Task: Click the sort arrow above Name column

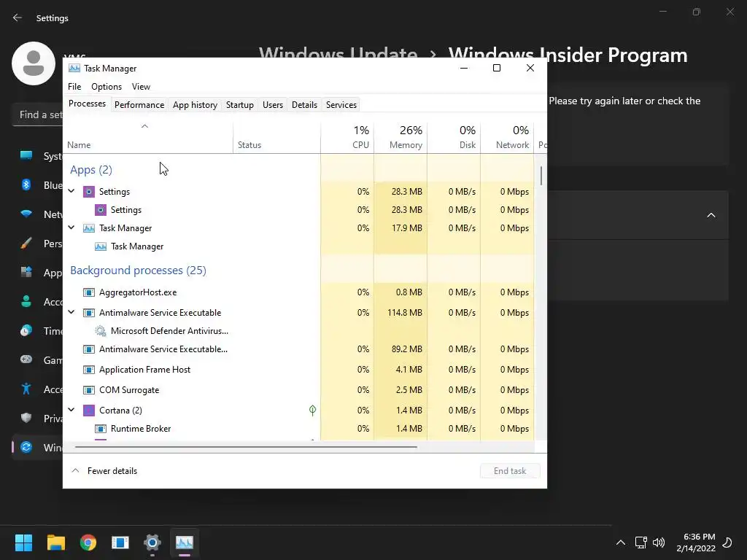Action: (x=145, y=126)
